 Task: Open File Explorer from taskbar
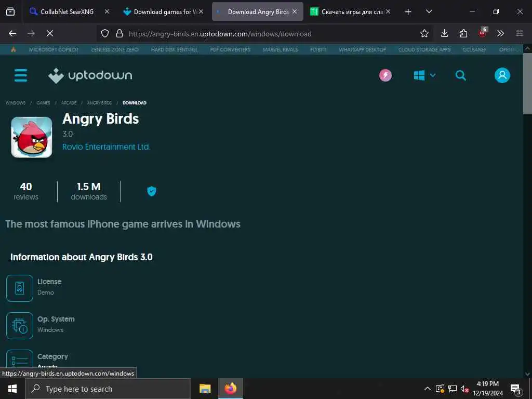205,389
